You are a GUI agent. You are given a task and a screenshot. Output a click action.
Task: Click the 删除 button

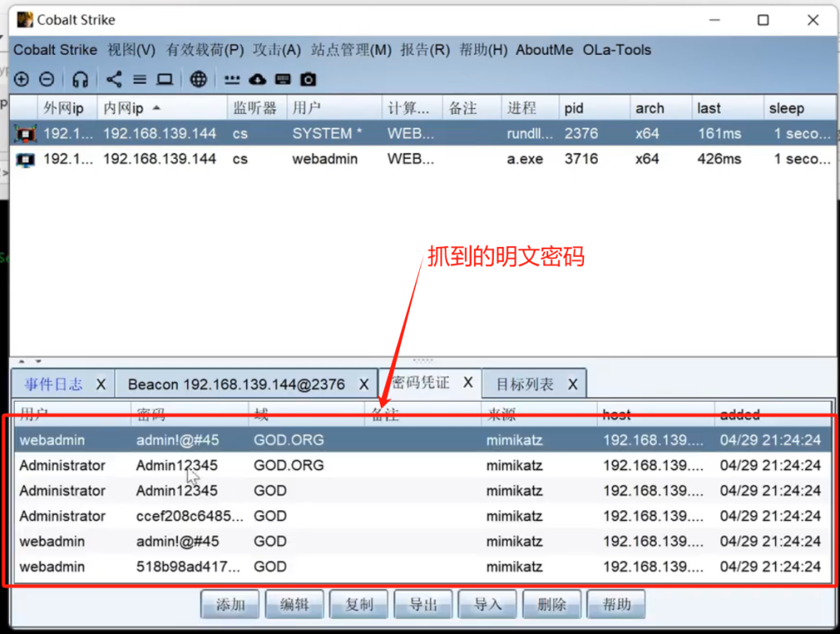552,604
